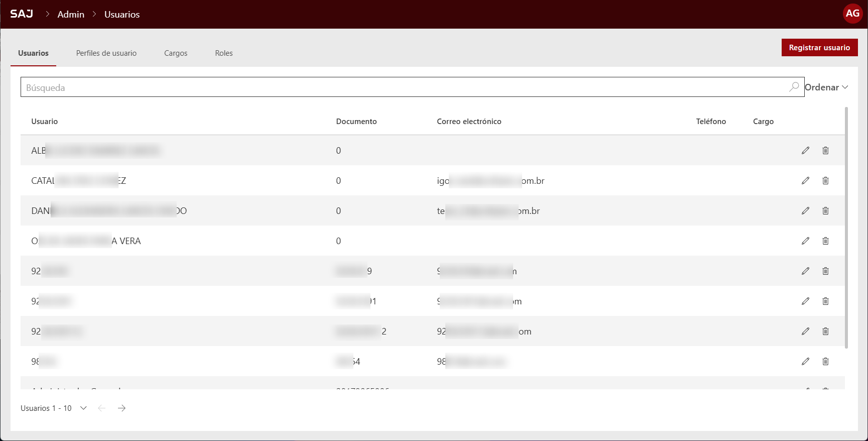Edit the user starting with DAN

click(805, 210)
